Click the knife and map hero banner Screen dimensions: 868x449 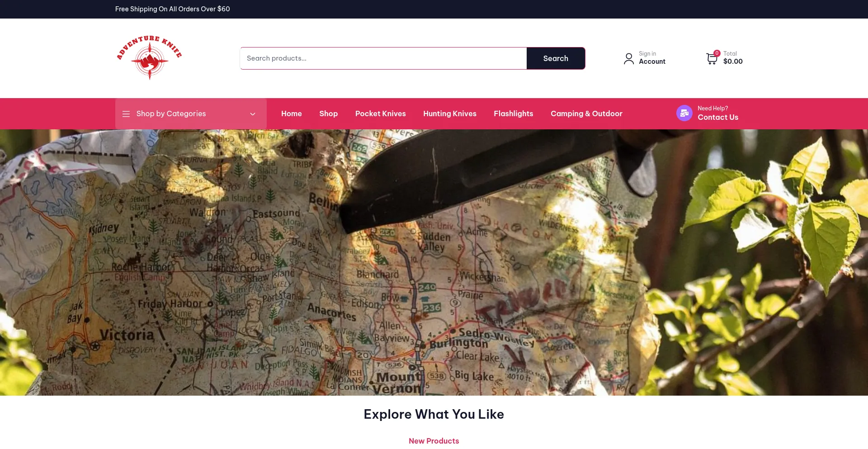pyautogui.click(x=434, y=262)
